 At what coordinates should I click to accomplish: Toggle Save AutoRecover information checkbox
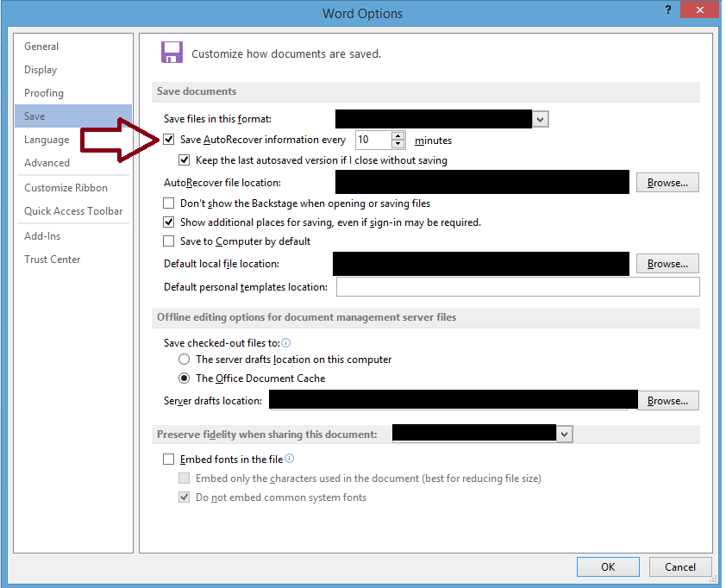click(168, 140)
